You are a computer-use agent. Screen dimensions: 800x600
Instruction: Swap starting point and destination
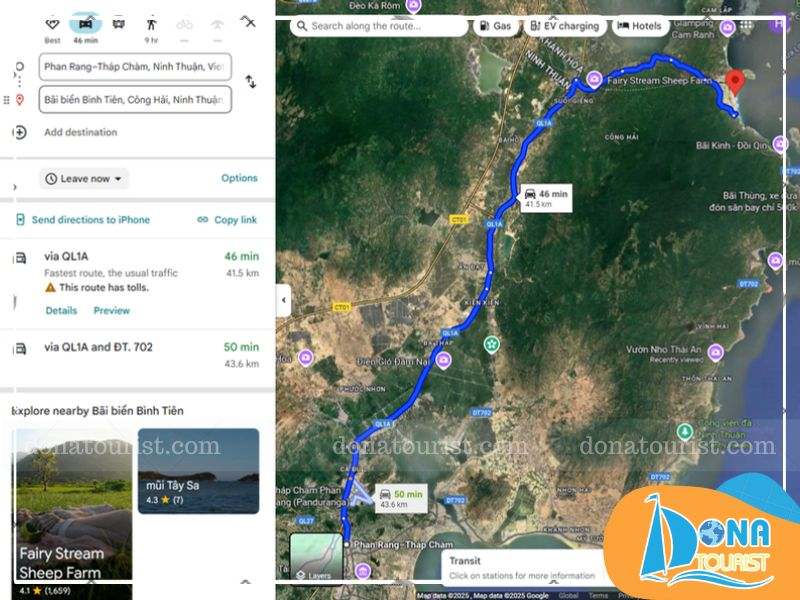coord(251,81)
